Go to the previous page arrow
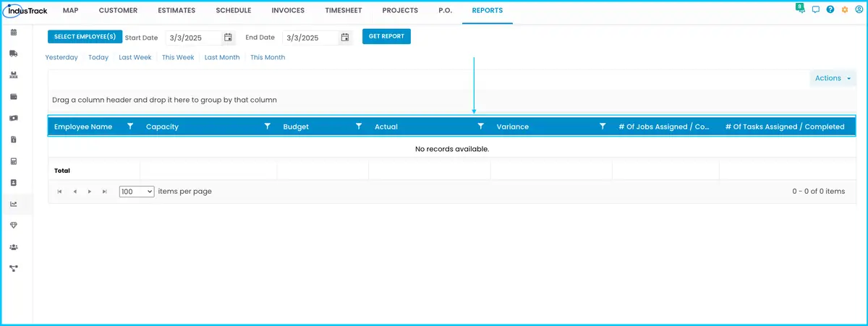868x326 pixels. [75, 192]
